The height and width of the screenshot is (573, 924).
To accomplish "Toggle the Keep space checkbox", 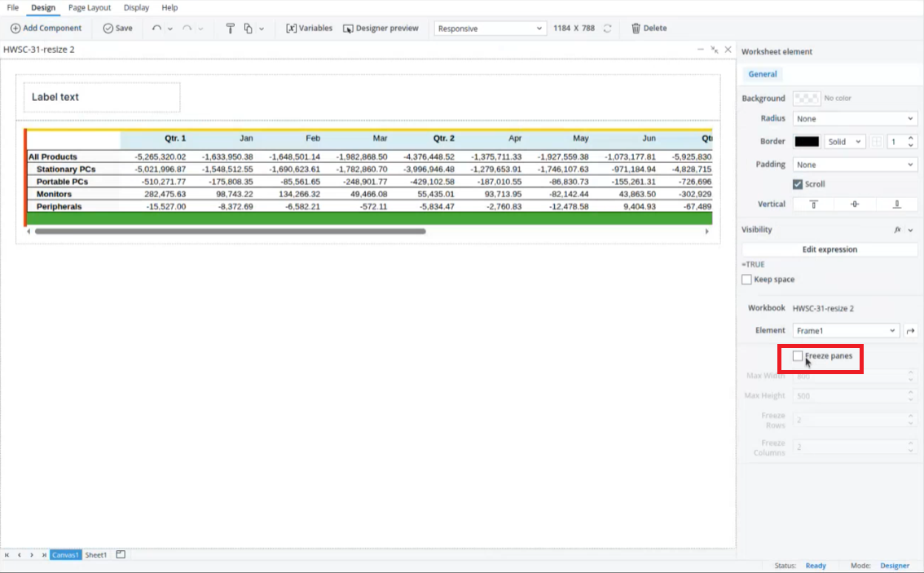I will coord(747,280).
